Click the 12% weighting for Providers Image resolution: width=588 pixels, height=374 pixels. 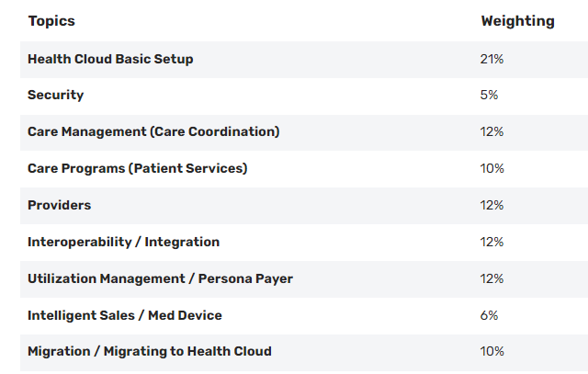[x=492, y=205]
